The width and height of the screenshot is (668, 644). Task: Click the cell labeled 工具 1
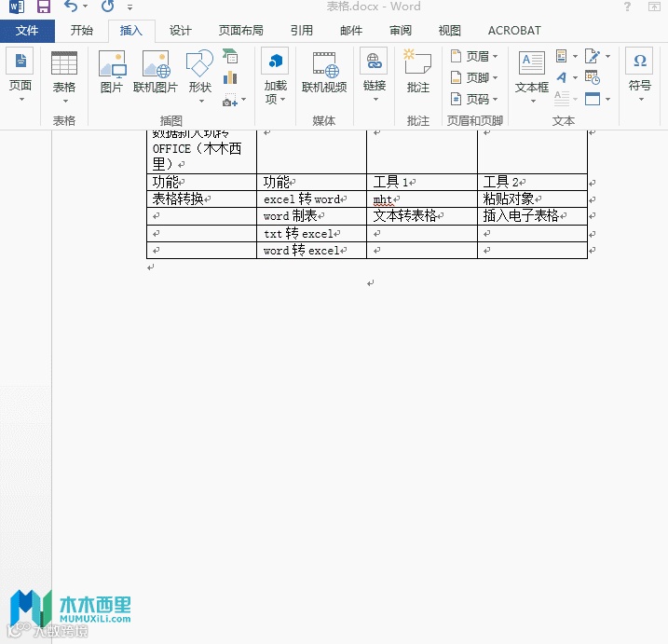click(422, 182)
